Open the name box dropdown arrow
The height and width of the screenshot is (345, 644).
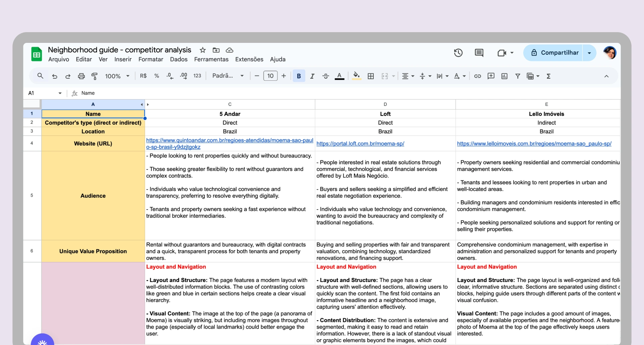[x=60, y=93]
